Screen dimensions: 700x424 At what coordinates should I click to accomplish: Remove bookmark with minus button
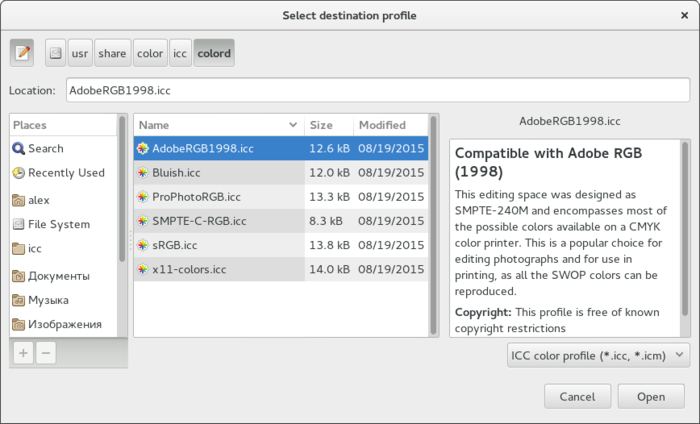coord(46,353)
